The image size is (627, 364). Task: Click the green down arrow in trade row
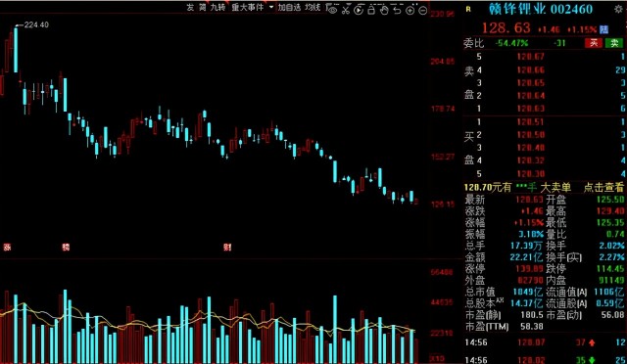[592, 360]
